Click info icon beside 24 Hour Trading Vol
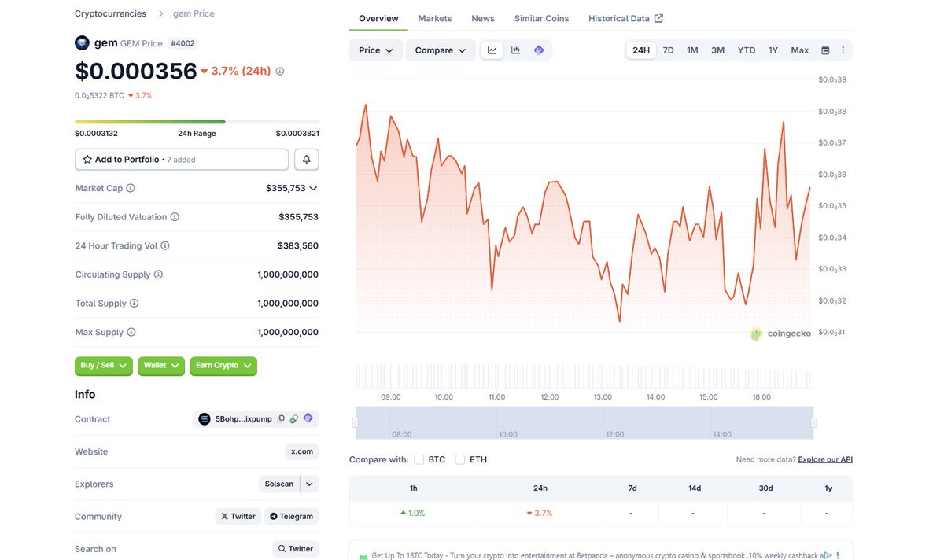This screenshot has height=560, width=944. 165,245
